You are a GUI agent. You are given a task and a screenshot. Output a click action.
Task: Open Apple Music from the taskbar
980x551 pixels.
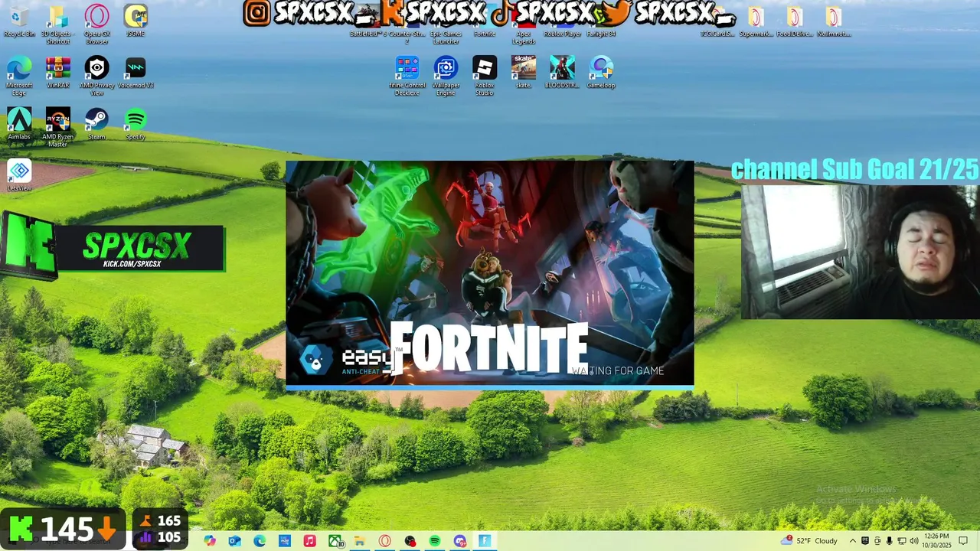(309, 541)
